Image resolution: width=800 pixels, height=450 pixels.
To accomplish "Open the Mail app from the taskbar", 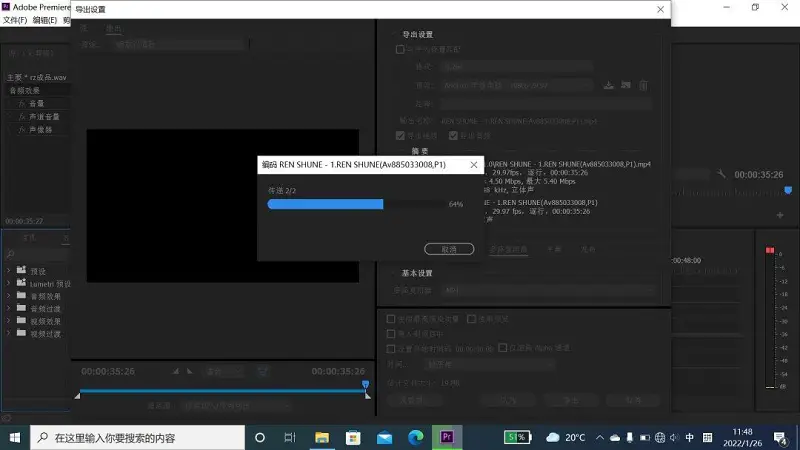I will 385,438.
